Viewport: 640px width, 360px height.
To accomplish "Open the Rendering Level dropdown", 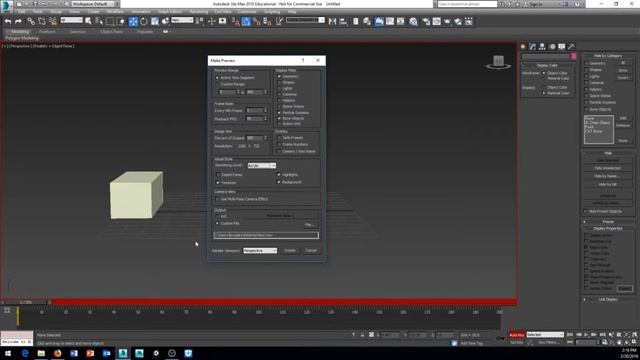I will [262, 166].
